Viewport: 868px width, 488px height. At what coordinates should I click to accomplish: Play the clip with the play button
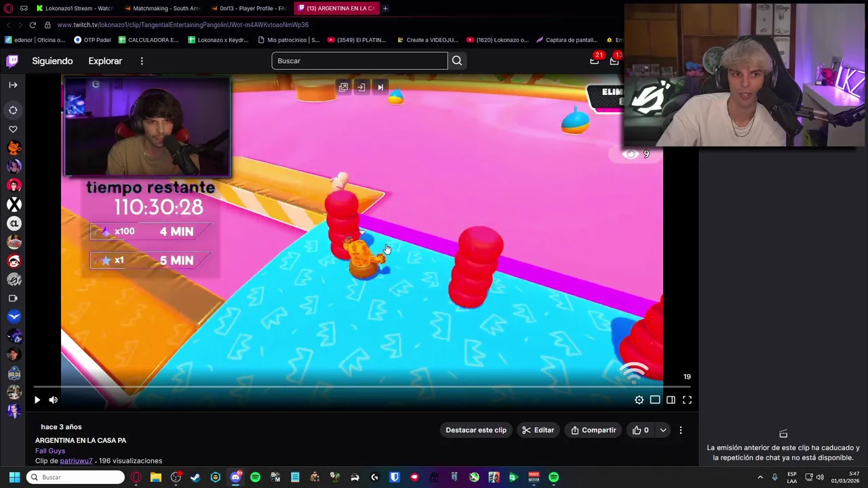coord(37,400)
